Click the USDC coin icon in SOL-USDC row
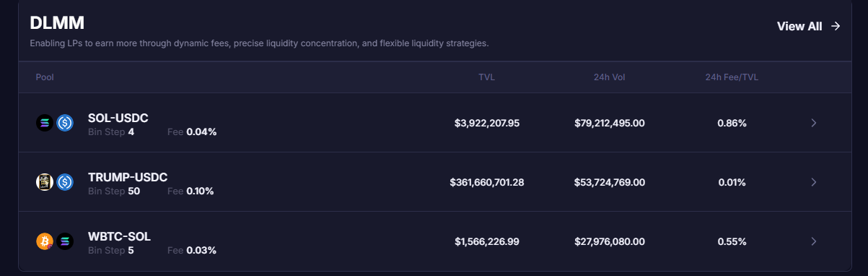 (x=65, y=123)
